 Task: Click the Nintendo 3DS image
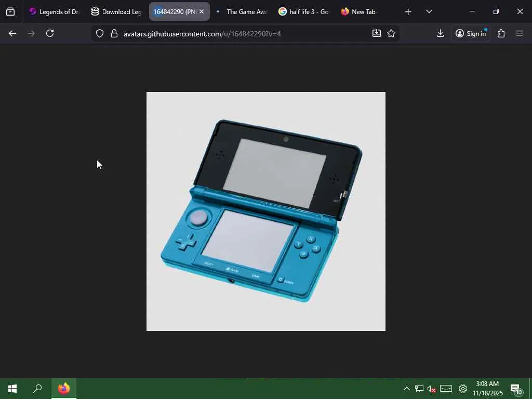(266, 211)
